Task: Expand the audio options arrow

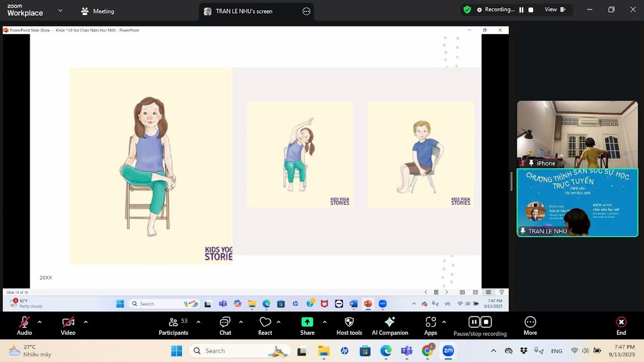Action: pyautogui.click(x=40, y=322)
